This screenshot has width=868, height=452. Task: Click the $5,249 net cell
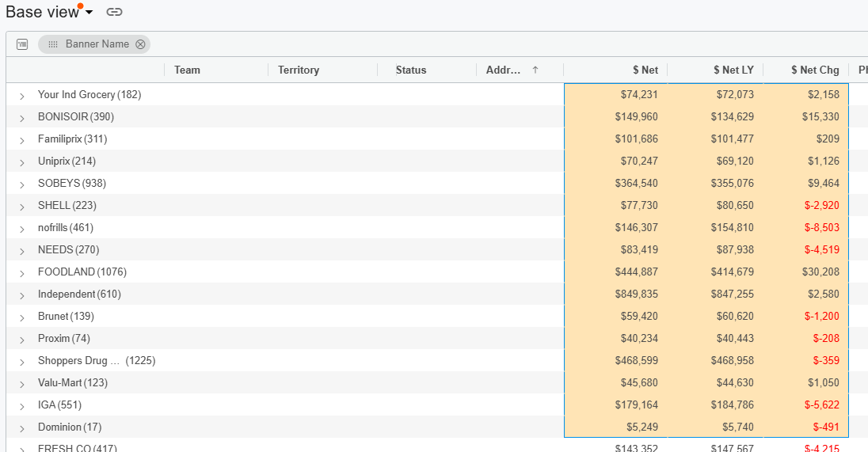point(615,427)
